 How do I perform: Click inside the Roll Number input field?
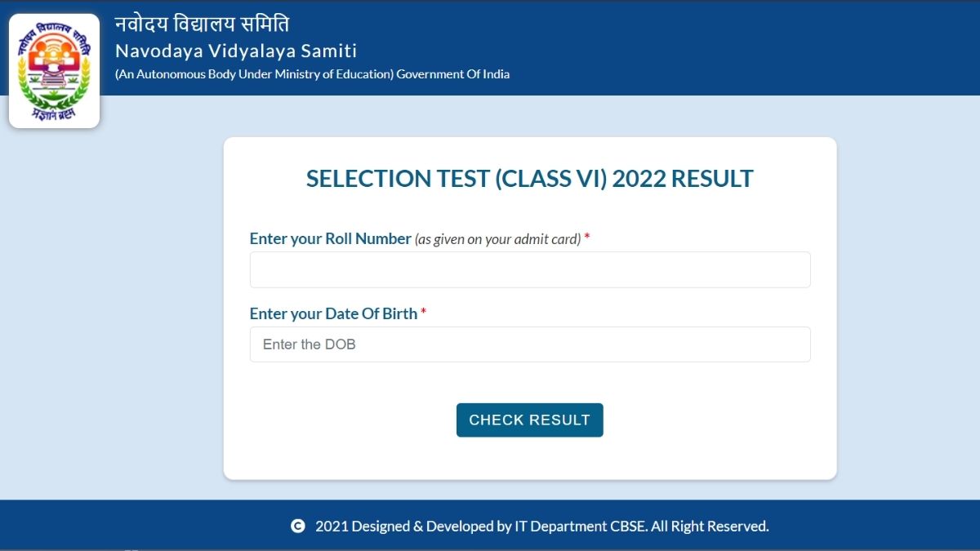pyautogui.click(x=529, y=269)
